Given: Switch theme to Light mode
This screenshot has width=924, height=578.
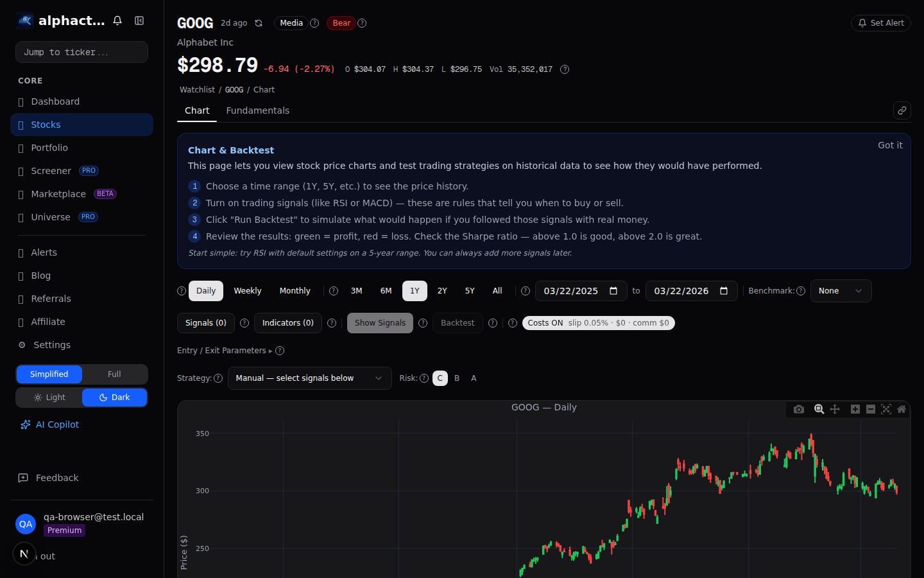Looking at the screenshot, I should 49,397.
